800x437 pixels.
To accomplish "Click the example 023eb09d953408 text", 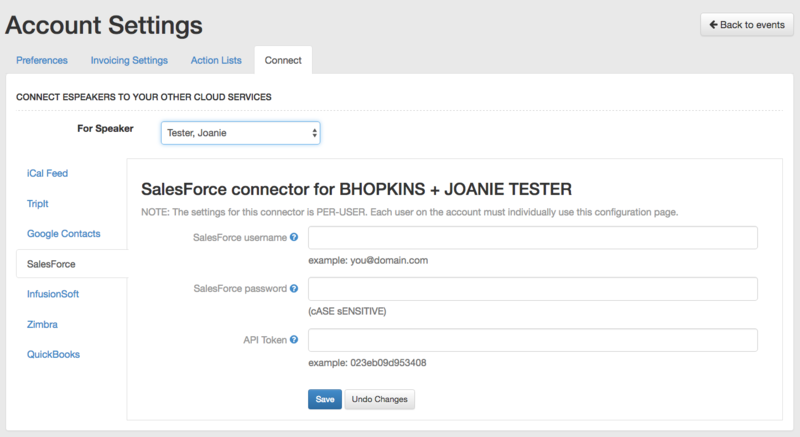I will (x=367, y=363).
